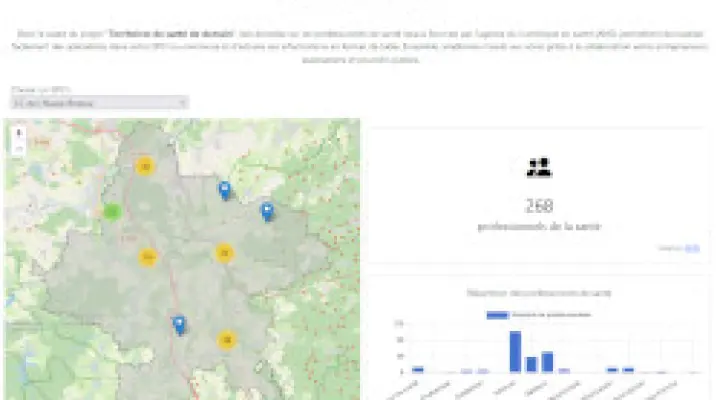Zoom in on the map

(x=19, y=131)
